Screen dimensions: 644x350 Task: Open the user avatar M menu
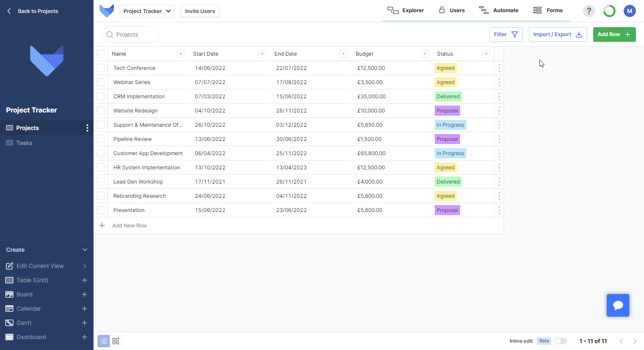tap(629, 11)
